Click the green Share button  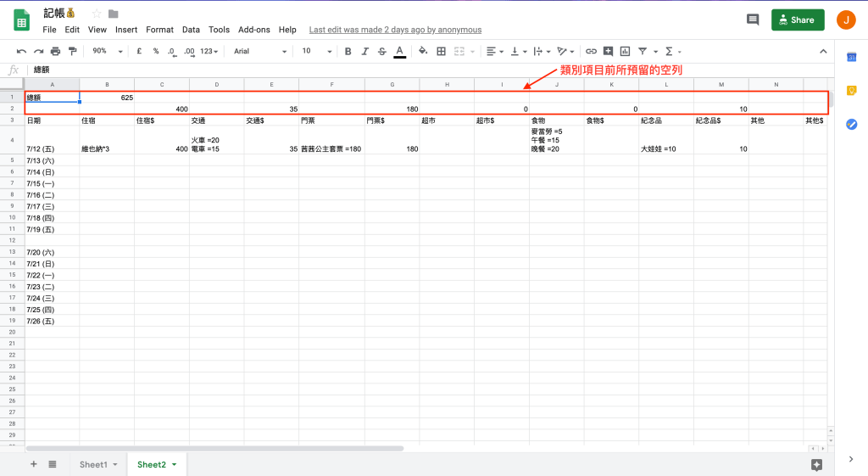click(798, 20)
